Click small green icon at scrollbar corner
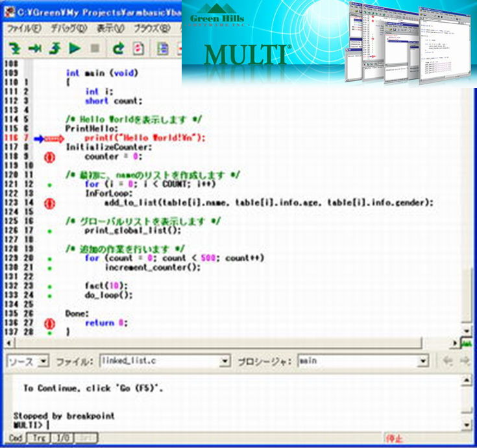This screenshot has height=448, width=477. tap(467, 343)
